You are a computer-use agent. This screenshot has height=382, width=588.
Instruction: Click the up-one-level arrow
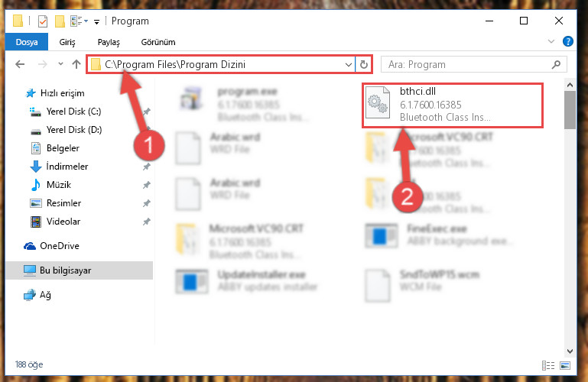click(76, 64)
